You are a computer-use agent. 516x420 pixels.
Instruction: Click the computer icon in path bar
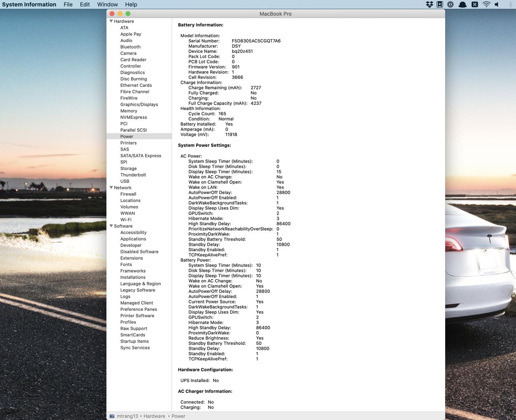112,416
